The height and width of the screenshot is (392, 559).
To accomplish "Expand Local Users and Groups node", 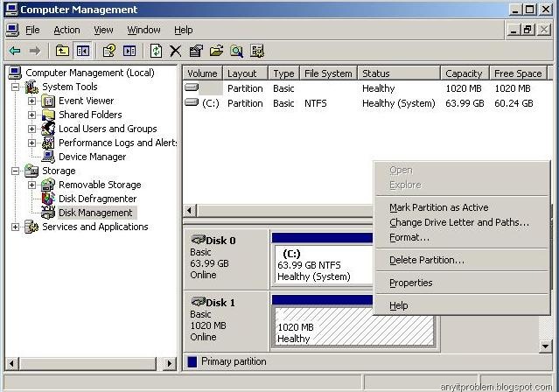I will pyautogui.click(x=31, y=129).
